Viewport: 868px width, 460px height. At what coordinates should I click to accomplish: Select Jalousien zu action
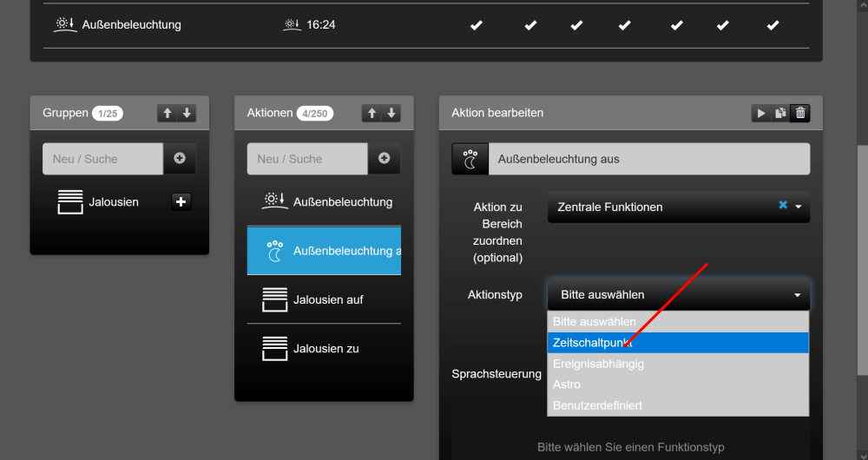click(324, 348)
